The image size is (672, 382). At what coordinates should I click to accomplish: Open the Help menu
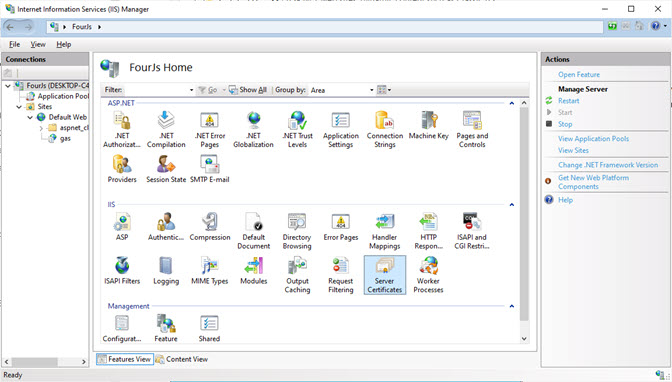coord(63,44)
